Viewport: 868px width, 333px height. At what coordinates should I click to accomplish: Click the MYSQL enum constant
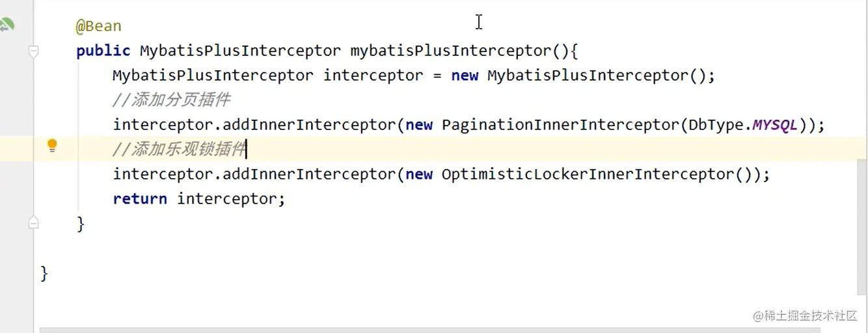pos(774,125)
